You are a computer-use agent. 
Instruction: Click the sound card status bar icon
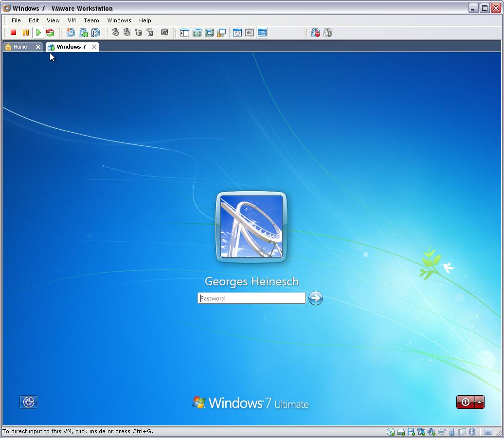tap(432, 432)
